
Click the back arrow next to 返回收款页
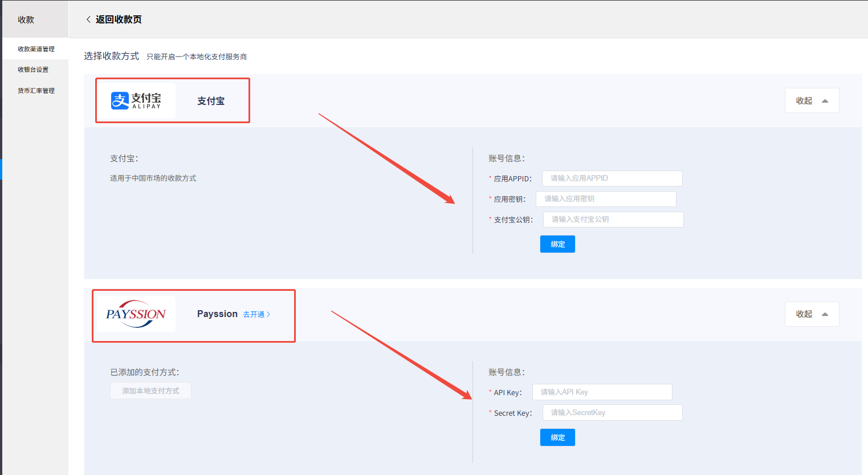point(88,19)
